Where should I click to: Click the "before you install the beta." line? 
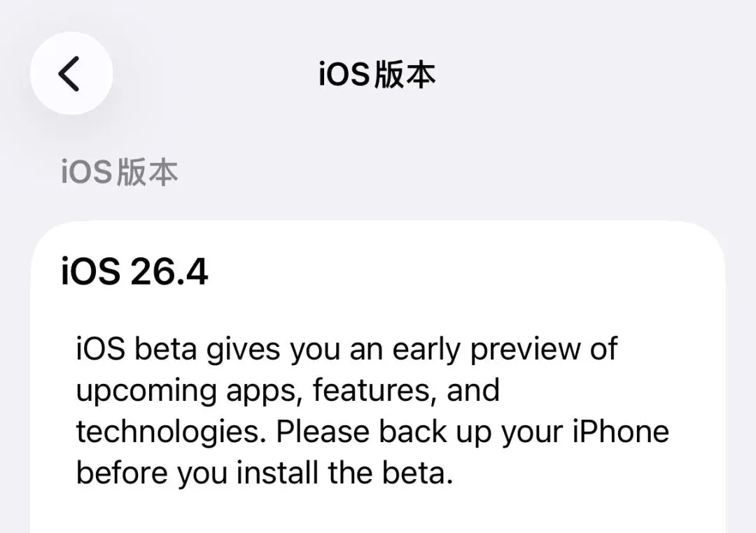pos(265,473)
